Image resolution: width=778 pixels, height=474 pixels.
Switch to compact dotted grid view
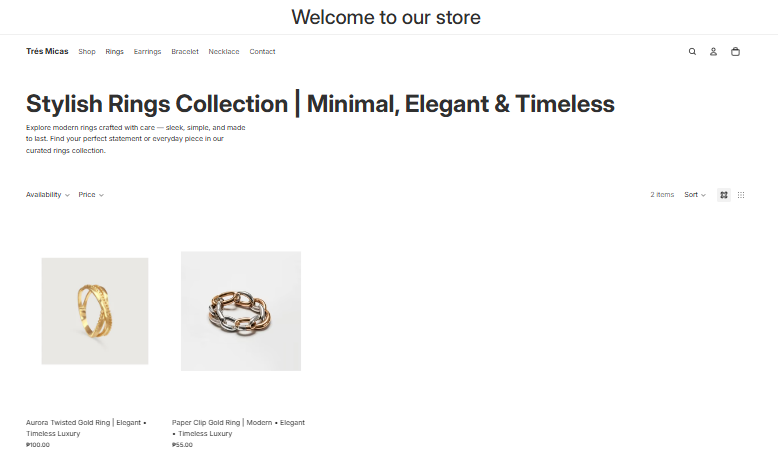(741, 195)
